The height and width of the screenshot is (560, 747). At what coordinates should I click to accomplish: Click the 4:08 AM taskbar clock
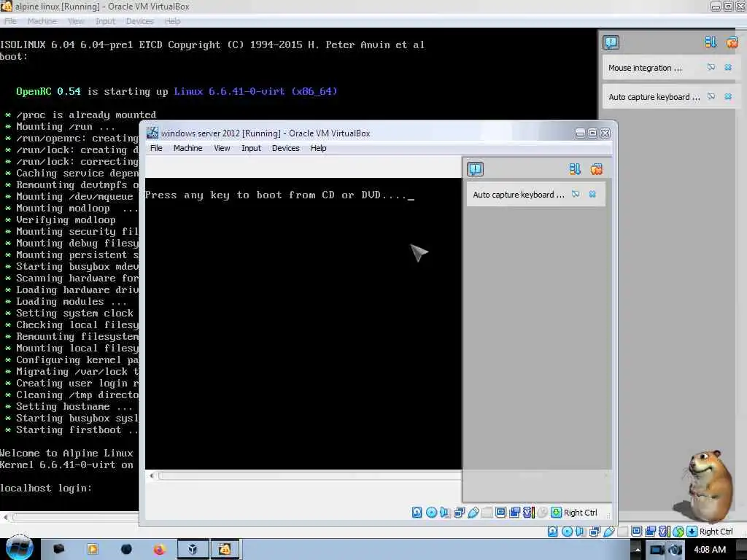click(x=710, y=550)
